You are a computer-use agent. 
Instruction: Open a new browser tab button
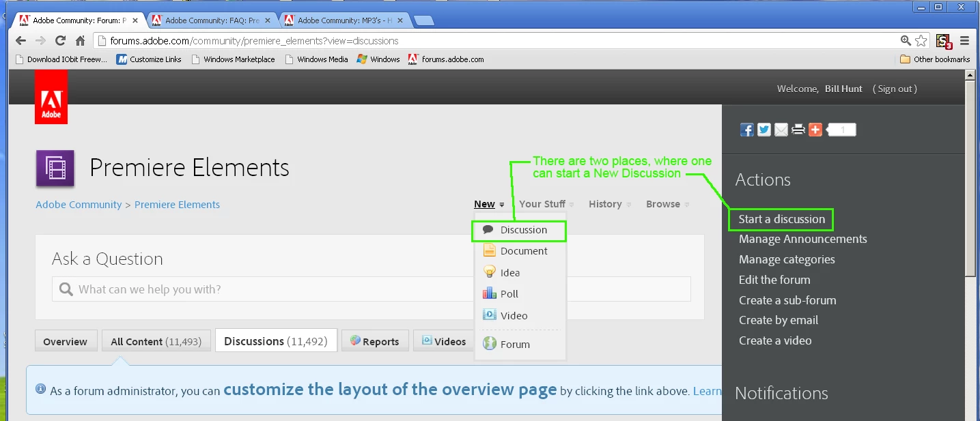click(424, 20)
